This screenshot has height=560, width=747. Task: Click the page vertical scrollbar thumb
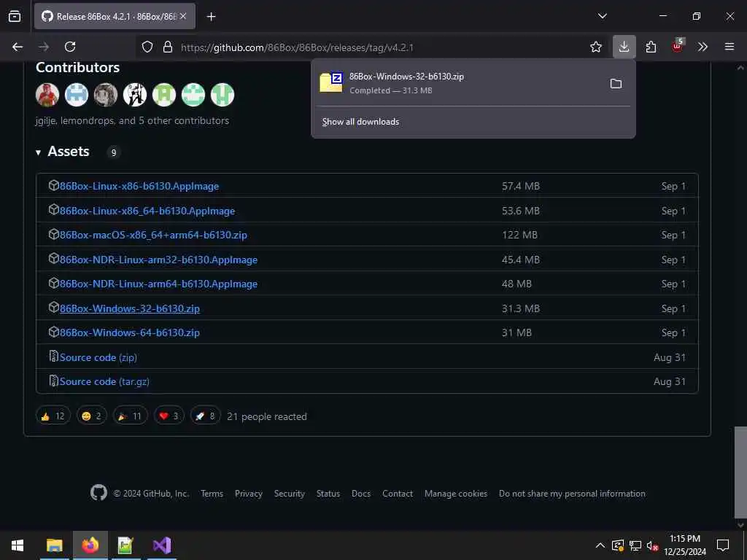[x=741, y=472]
